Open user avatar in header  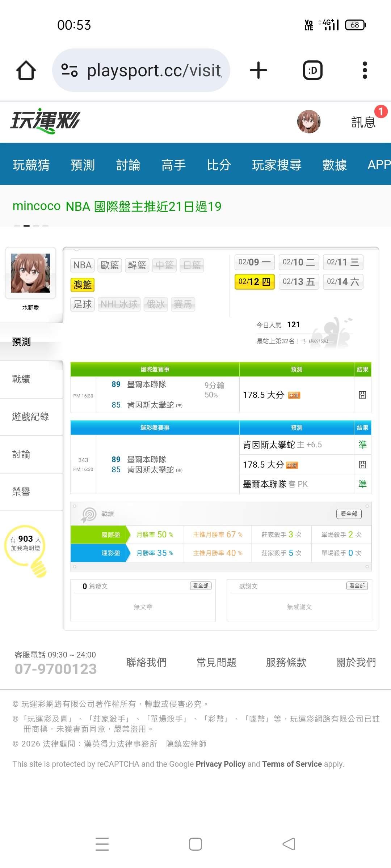click(309, 122)
